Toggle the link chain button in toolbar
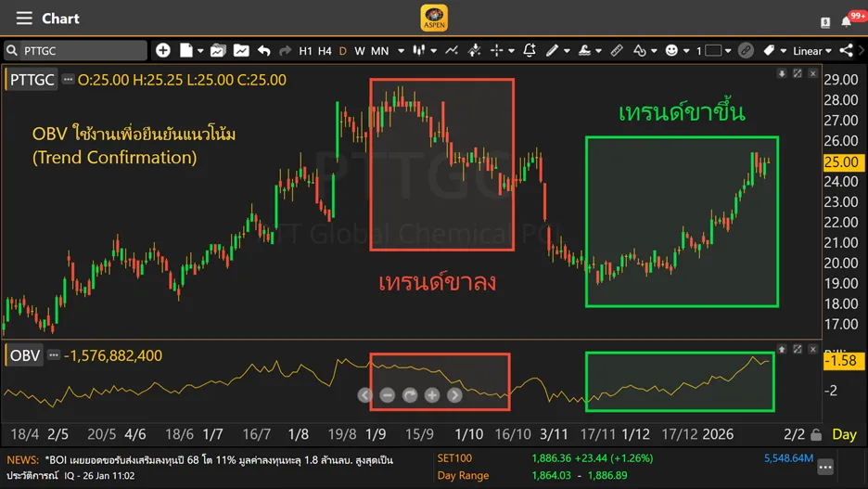 (x=746, y=50)
